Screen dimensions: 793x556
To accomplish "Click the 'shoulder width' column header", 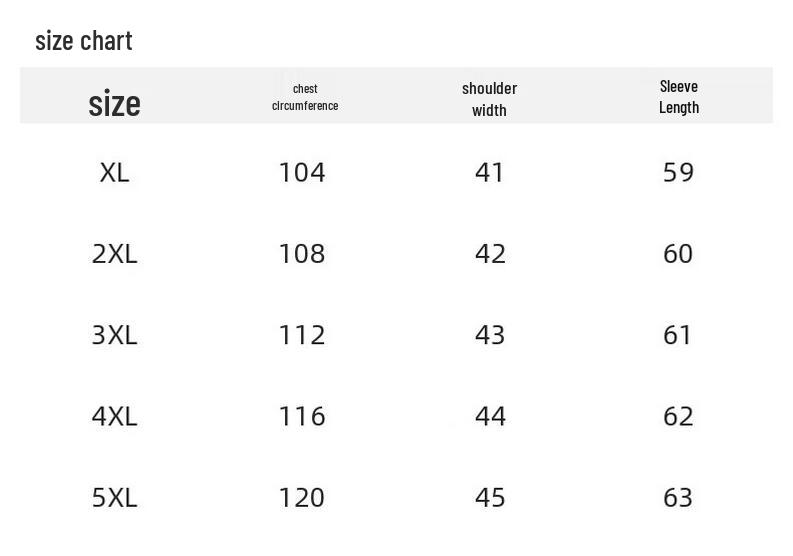I will click(489, 99).
